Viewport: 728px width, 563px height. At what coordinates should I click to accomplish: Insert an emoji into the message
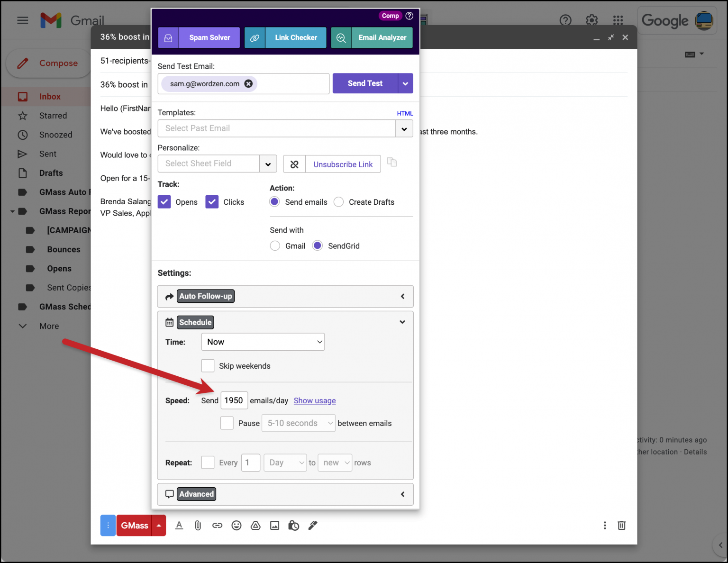(237, 525)
